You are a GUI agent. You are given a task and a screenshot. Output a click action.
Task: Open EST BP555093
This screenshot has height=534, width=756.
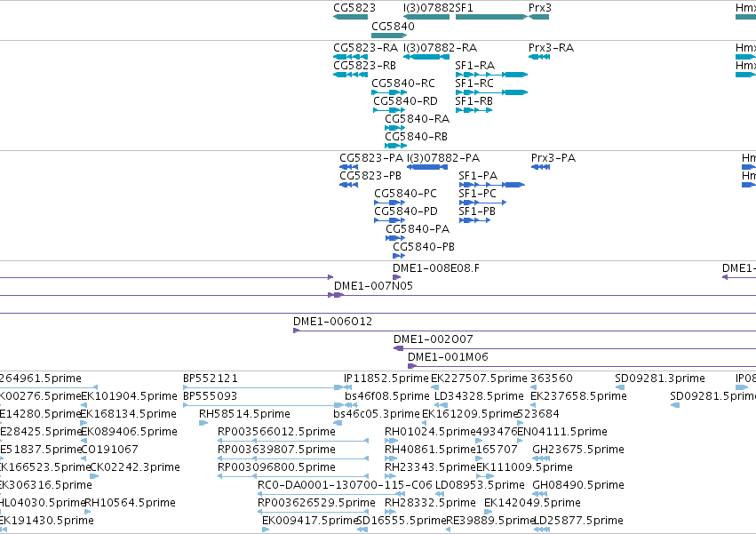click(x=263, y=405)
